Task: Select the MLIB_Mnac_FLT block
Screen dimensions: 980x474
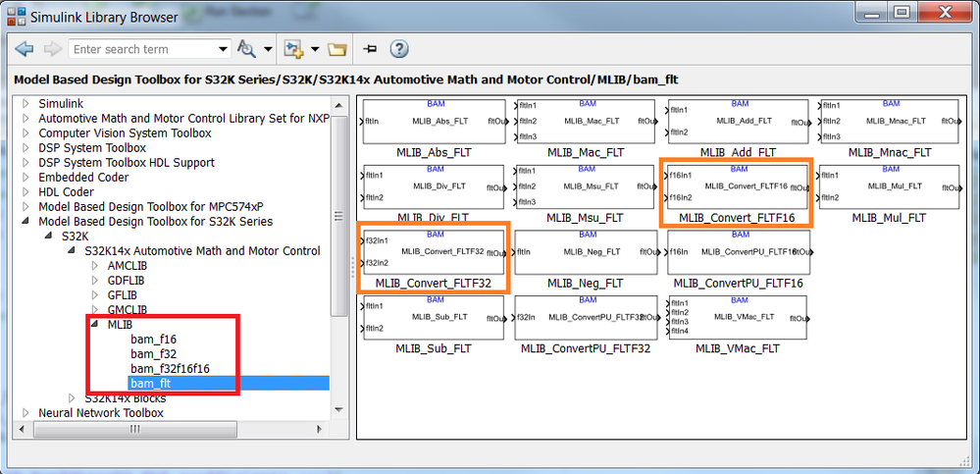Action: click(890, 122)
